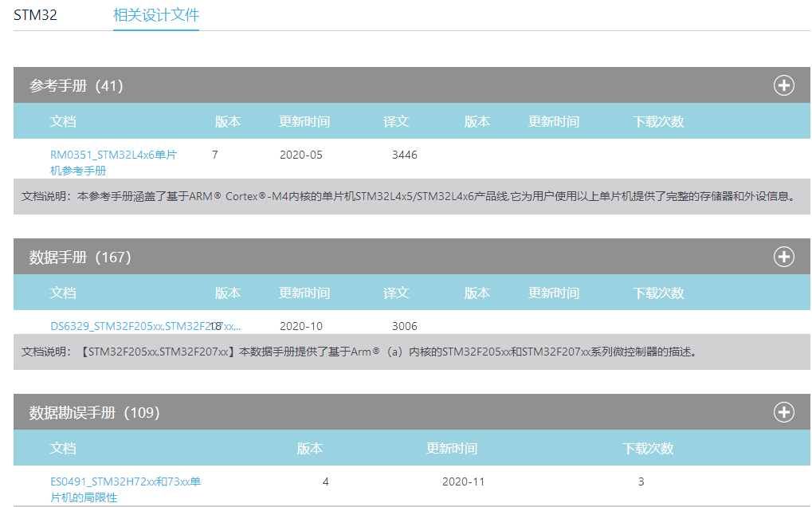Click the DS6329 文档说明 description text
This screenshot has height=507, width=812.
360,352
